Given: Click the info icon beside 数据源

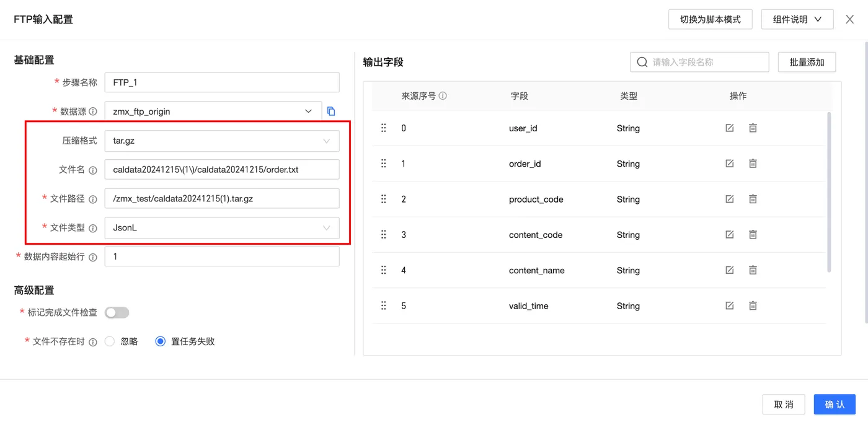Looking at the screenshot, I should pyautogui.click(x=93, y=112).
